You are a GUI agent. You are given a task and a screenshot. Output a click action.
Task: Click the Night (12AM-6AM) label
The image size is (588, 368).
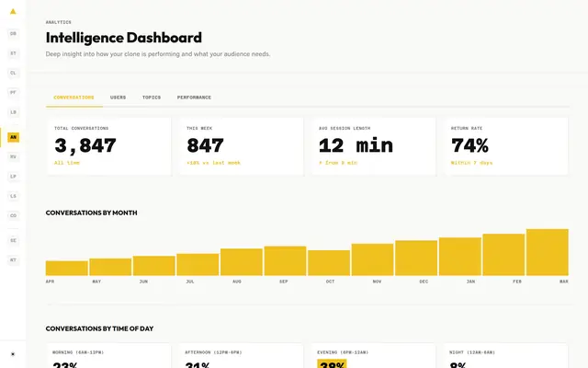pos(472,352)
